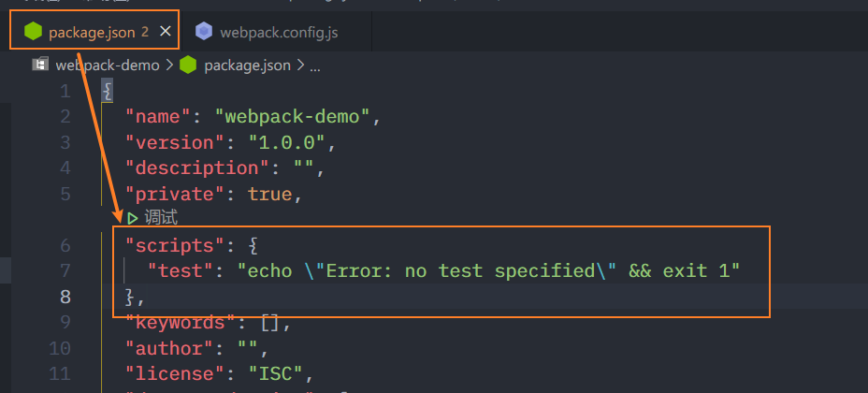868x393 pixels.
Task: Click the "version" key on line 3
Action: (x=176, y=143)
